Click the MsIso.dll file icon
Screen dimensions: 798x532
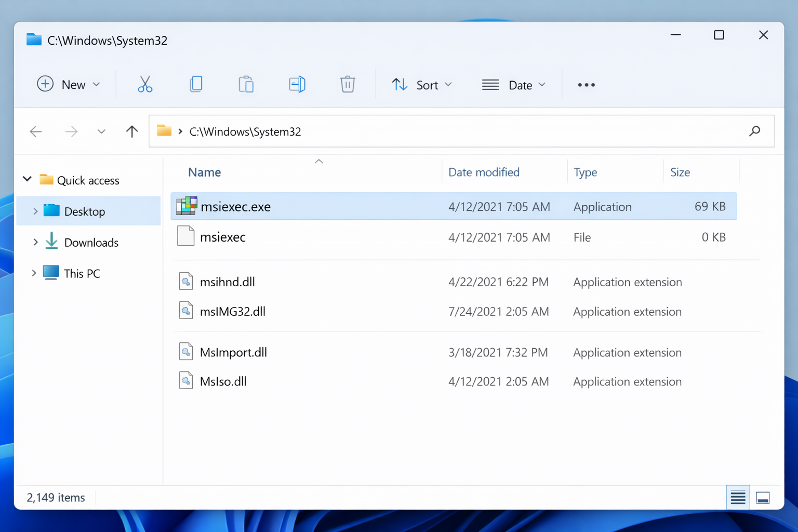pos(186,381)
